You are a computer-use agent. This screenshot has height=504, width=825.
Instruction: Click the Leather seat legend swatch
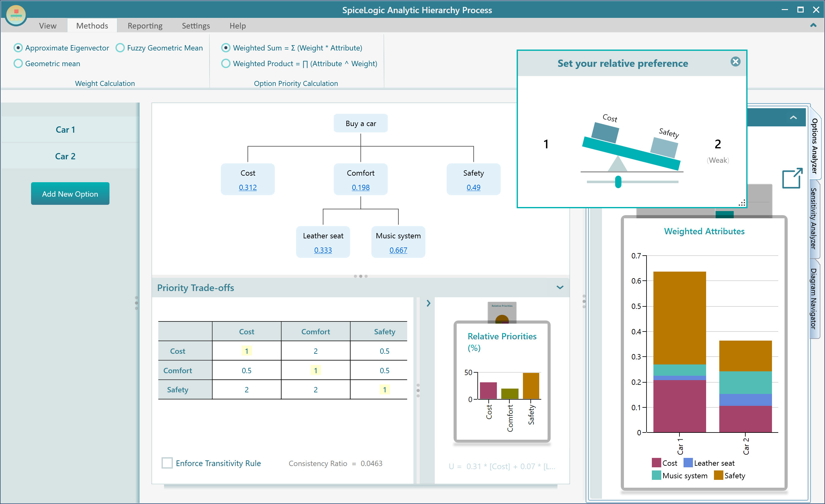pos(688,463)
